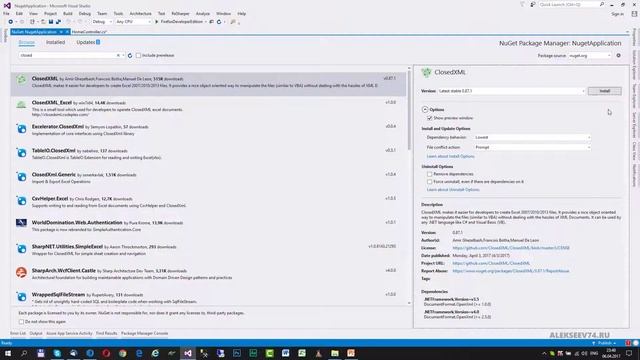Click the Install button

click(x=604, y=91)
